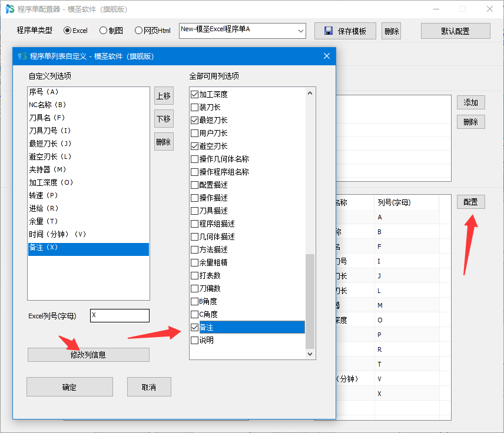Click column letter cell V in main table
Image resolution: width=504 pixels, height=433 pixels.
pyautogui.click(x=407, y=379)
